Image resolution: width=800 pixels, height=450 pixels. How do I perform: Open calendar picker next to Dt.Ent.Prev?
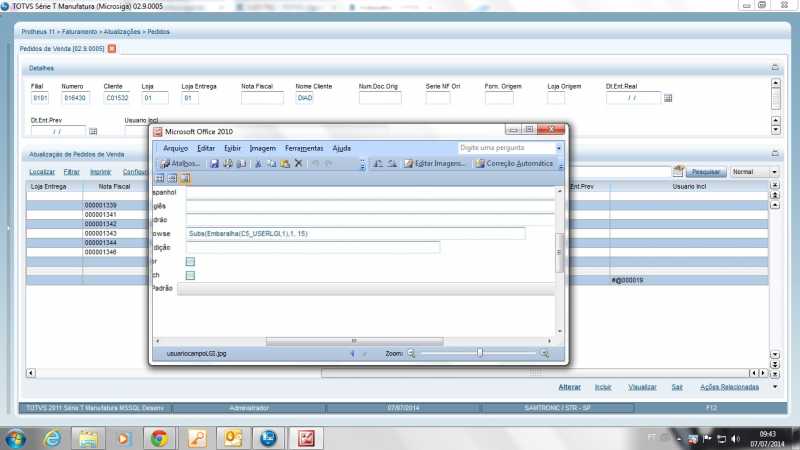(x=93, y=132)
